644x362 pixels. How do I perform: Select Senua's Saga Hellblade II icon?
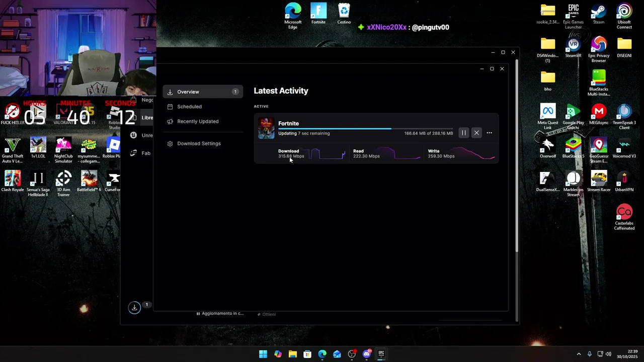click(38, 184)
